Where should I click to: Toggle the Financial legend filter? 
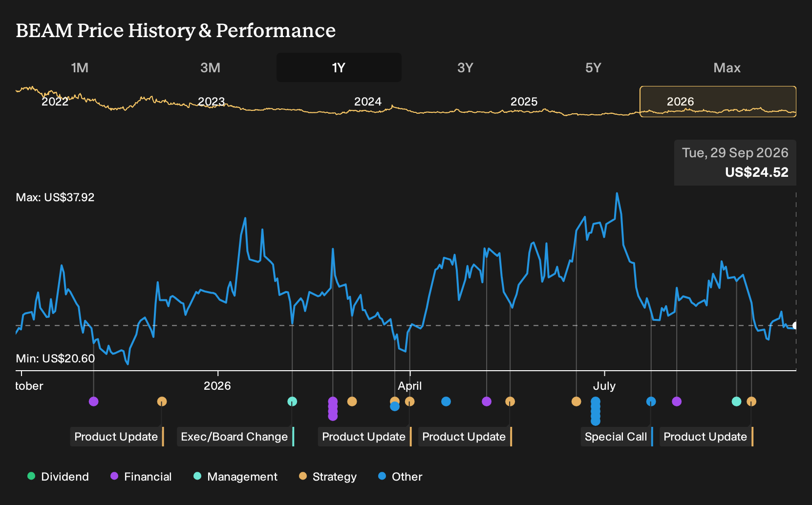pos(141,477)
